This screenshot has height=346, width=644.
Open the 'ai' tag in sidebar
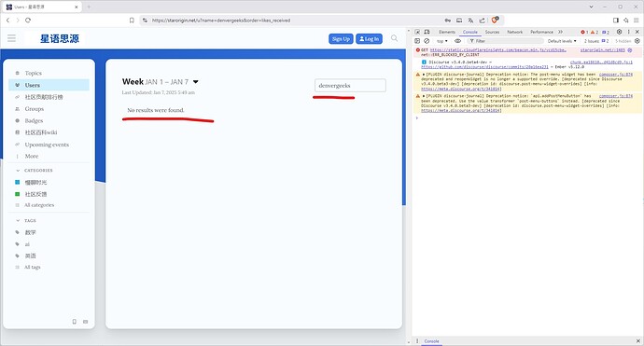[27, 244]
